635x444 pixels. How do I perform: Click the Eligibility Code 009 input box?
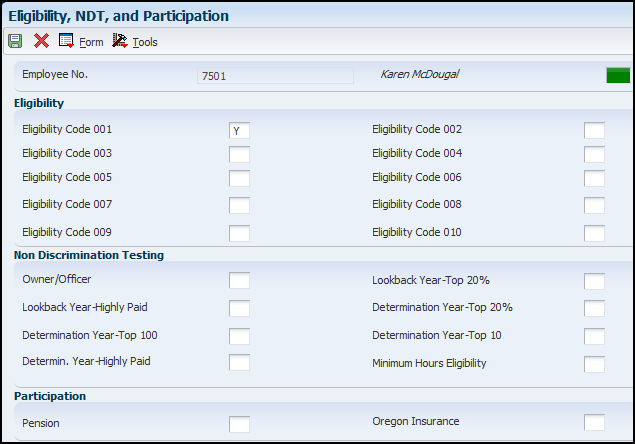coord(239,233)
